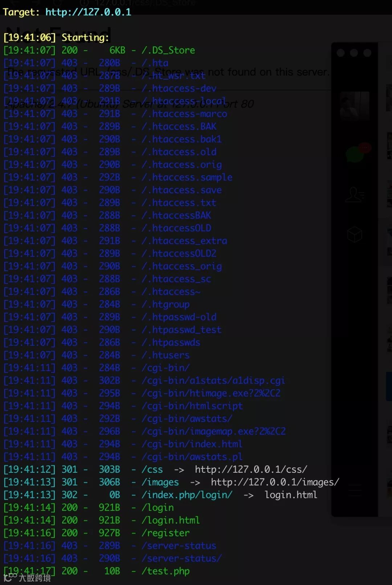392x585 pixels.
Task: Open the http://127.0.0.1/css/ redirect link
Action: click(251, 469)
